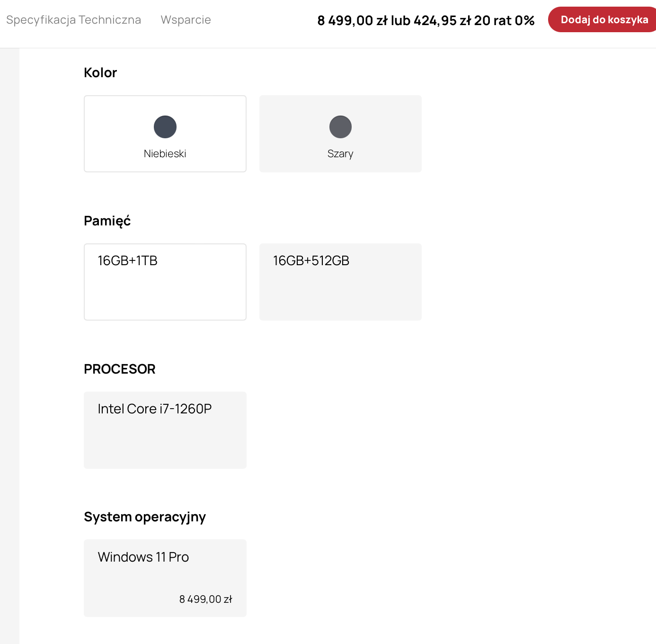Click the Pamięć section heading
The height and width of the screenshot is (644, 656).
point(107,221)
